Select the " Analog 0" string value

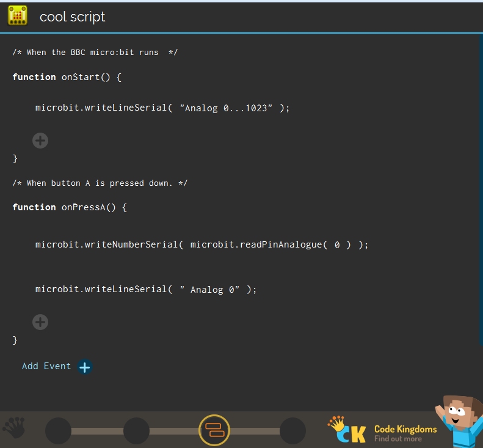pos(209,290)
